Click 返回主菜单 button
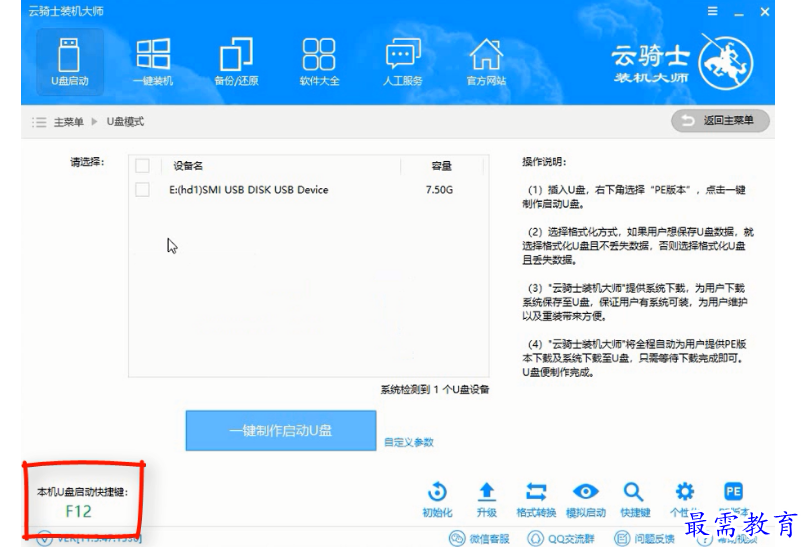Viewport: 806px width, 556px height. (x=720, y=121)
